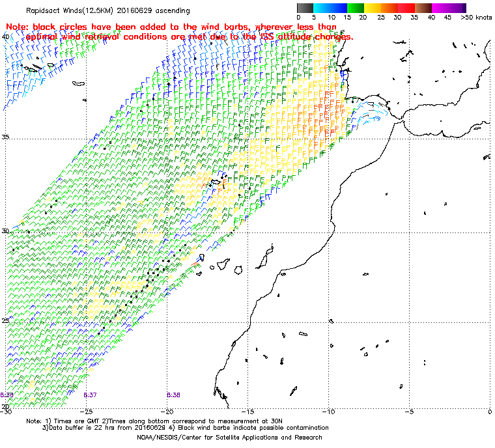Click the purple time label '8:38'
The height and width of the screenshot is (448, 495).
[x=173, y=395]
